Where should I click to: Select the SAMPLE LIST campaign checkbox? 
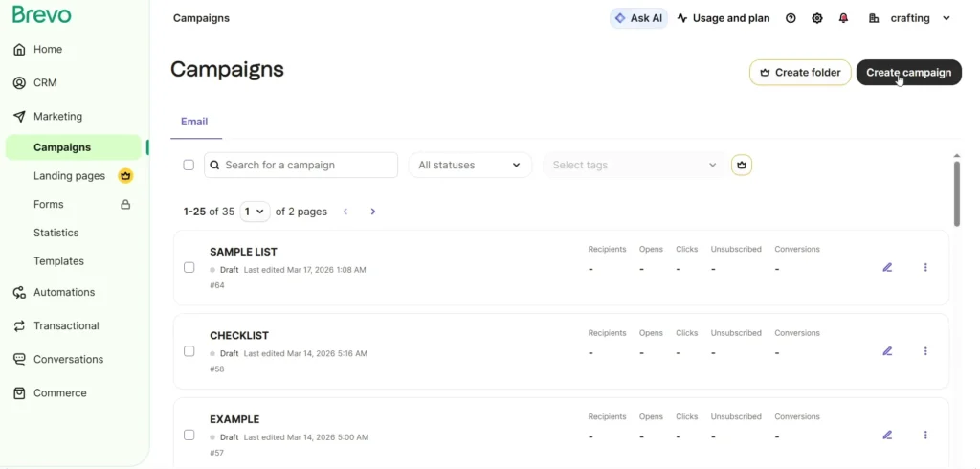[189, 268]
